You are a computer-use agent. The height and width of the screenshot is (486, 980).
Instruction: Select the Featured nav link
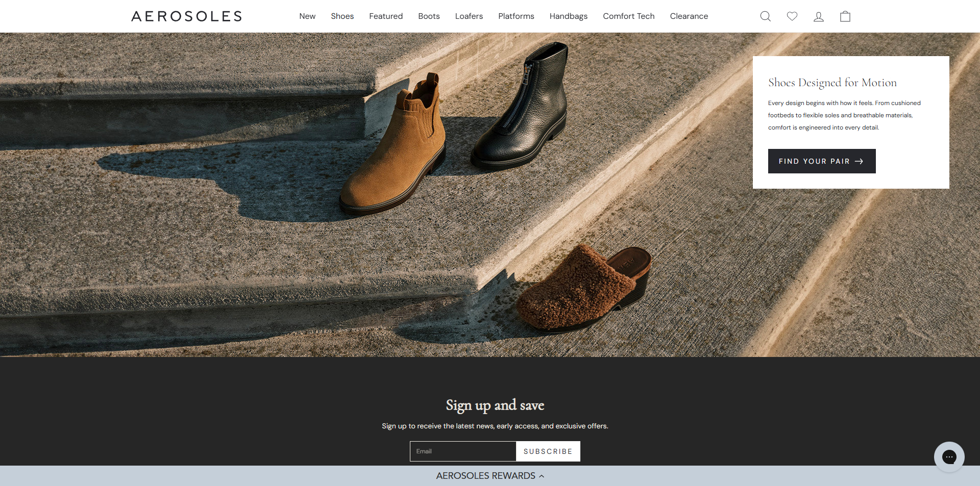point(385,16)
